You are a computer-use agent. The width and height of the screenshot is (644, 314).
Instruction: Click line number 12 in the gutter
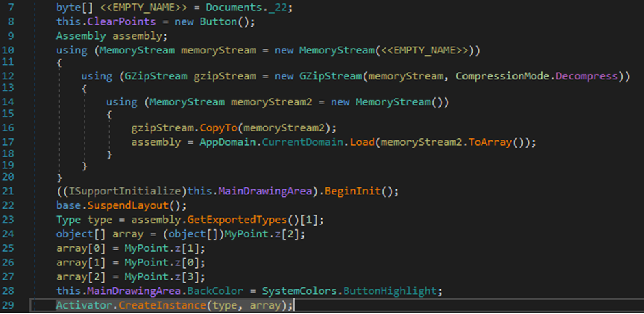[x=8, y=77]
